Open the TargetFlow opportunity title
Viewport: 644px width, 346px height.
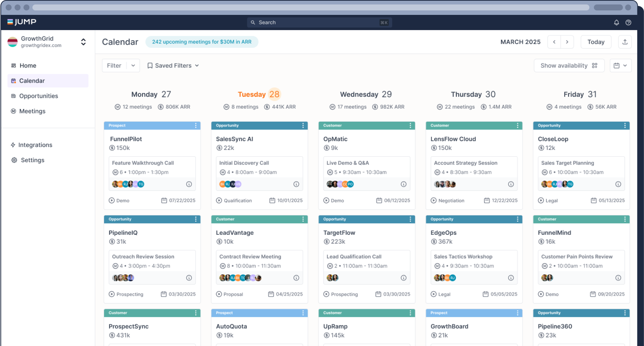[x=339, y=233]
